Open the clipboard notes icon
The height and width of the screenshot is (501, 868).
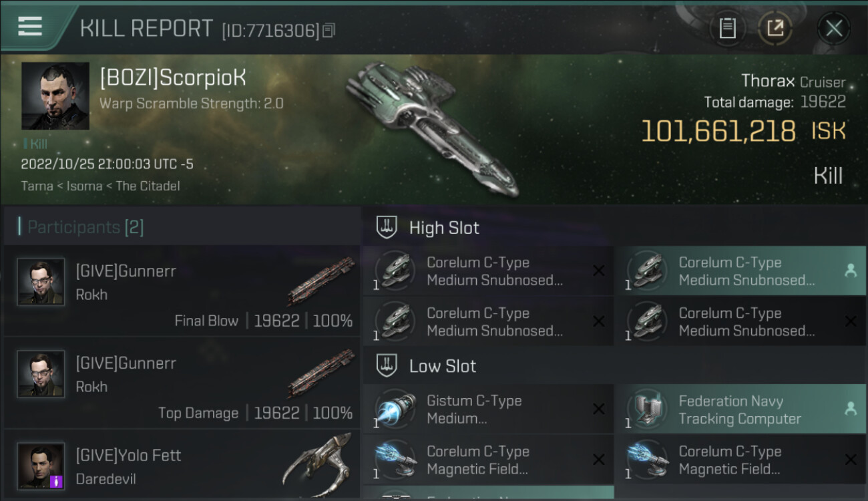point(727,28)
